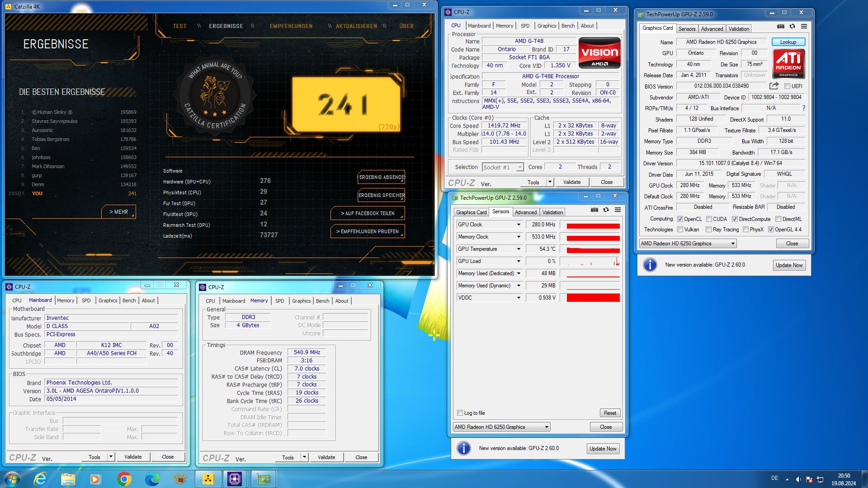Viewport: 868px width, 488px height.
Task: Switch to Advanced tab in GPU-Z Graphics Card window
Action: click(x=712, y=28)
